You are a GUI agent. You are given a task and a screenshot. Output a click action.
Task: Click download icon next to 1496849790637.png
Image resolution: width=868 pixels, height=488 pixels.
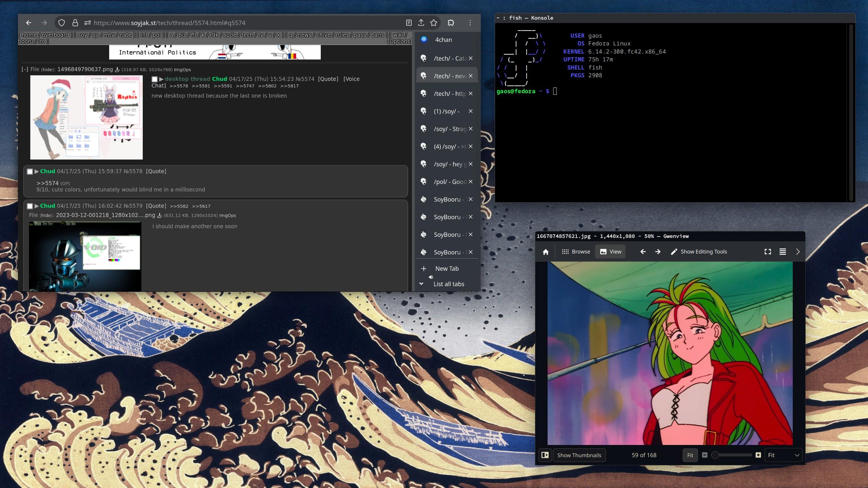[x=117, y=70]
